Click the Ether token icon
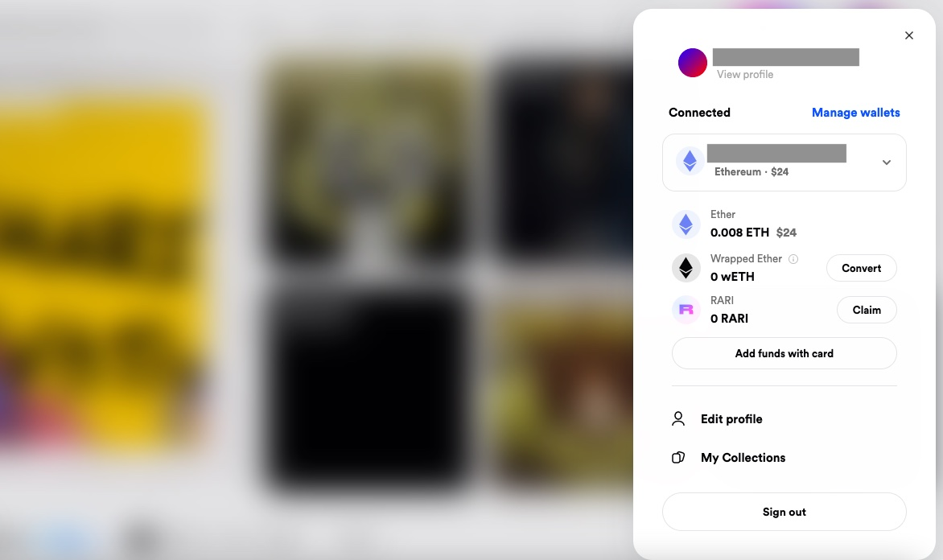 click(686, 224)
